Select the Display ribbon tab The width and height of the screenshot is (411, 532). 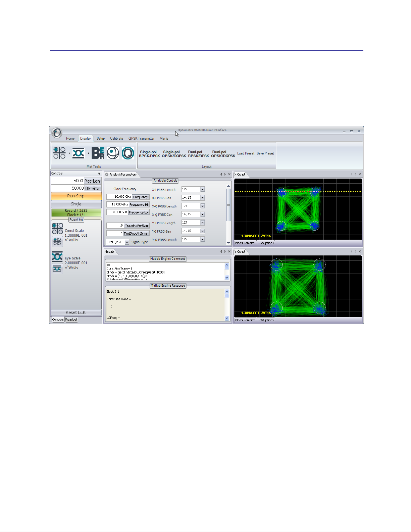click(86, 138)
